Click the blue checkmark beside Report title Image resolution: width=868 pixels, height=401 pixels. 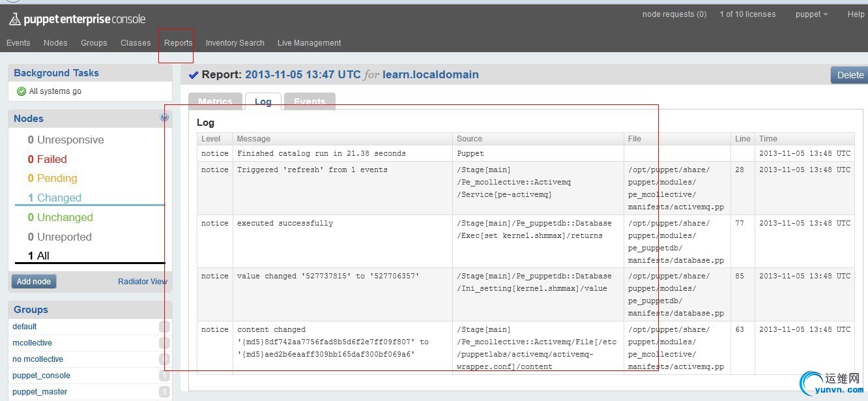tap(194, 75)
